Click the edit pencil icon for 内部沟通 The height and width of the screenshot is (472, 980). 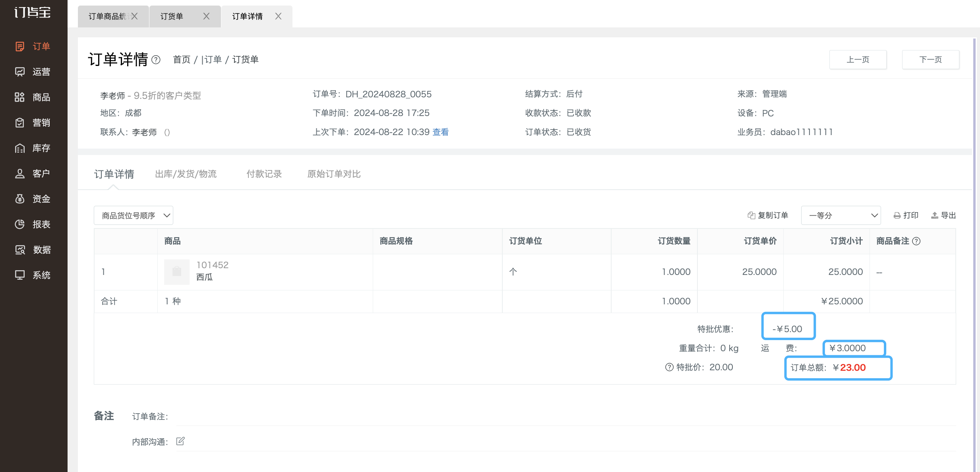[180, 441]
